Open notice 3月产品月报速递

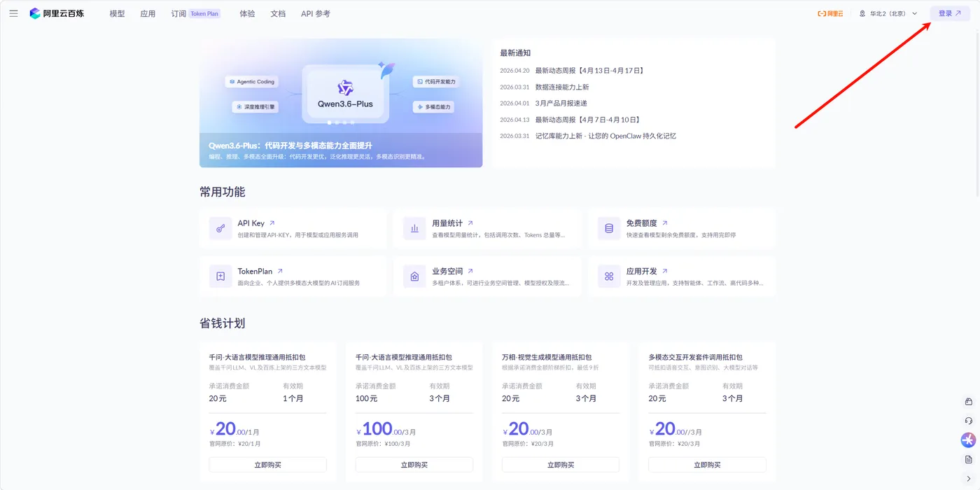(561, 104)
